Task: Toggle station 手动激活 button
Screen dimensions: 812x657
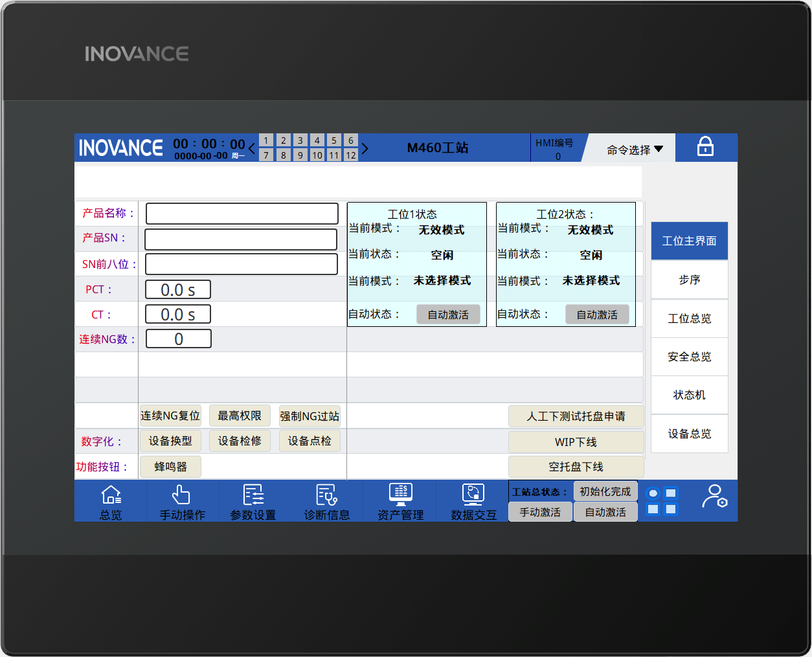Action: click(540, 512)
